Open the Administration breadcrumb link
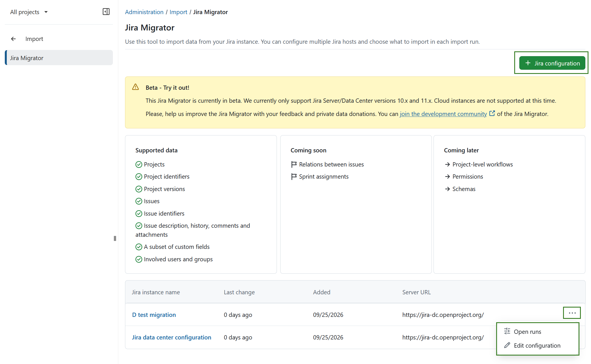591x364 pixels. point(144,12)
